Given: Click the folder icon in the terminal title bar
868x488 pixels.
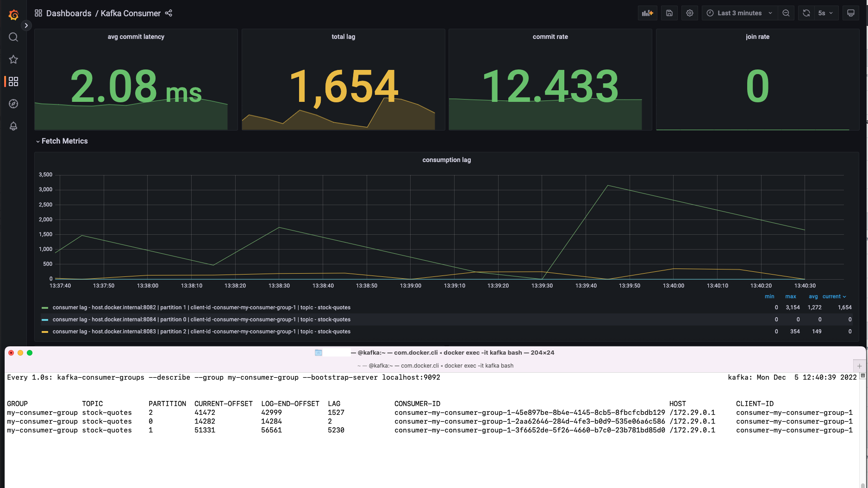Looking at the screenshot, I should point(318,353).
